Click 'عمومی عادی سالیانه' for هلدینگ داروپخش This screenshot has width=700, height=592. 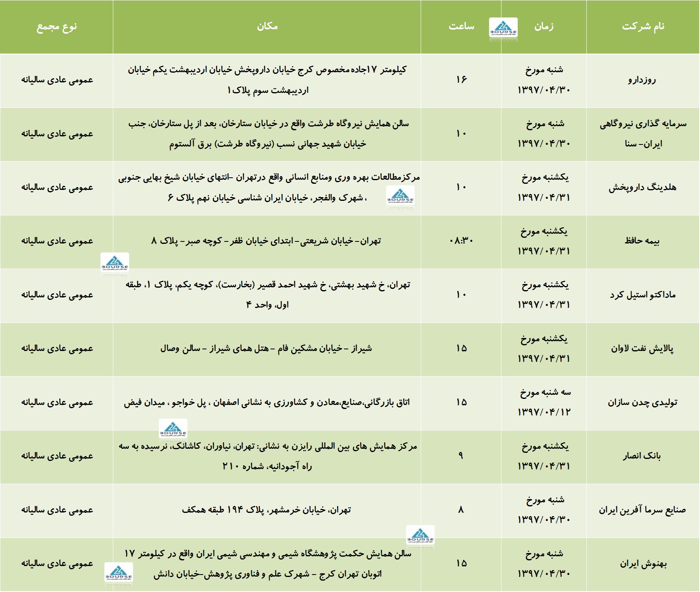coord(57,187)
